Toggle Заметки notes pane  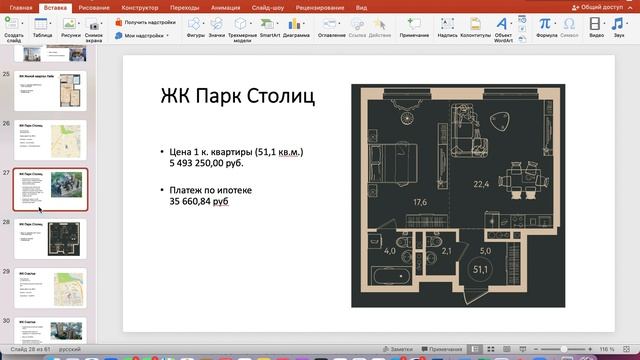[x=398, y=349]
